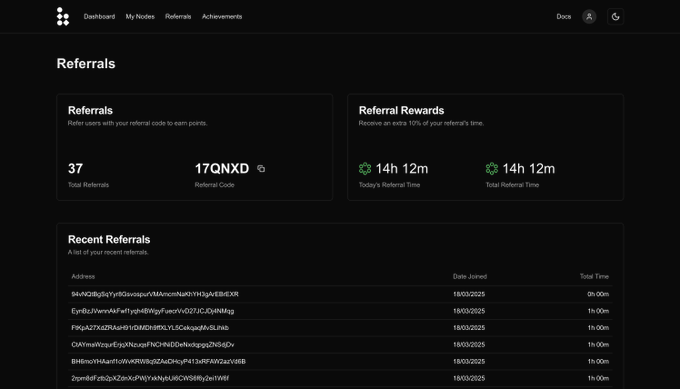Click the main Referrals page title
The height and width of the screenshot is (389, 680).
coord(86,64)
